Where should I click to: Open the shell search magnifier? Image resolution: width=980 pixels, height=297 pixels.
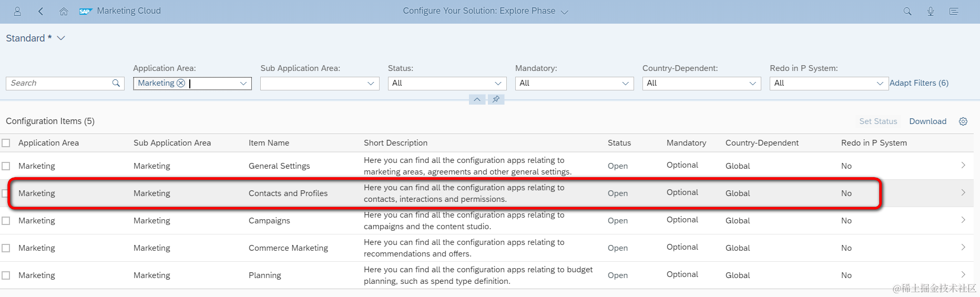pyautogui.click(x=907, y=11)
